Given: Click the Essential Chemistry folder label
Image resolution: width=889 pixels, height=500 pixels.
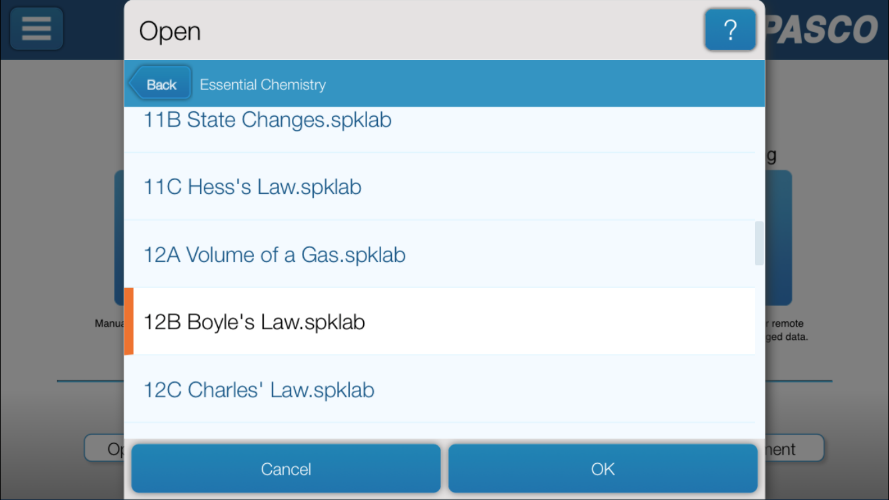Looking at the screenshot, I should coord(263,84).
